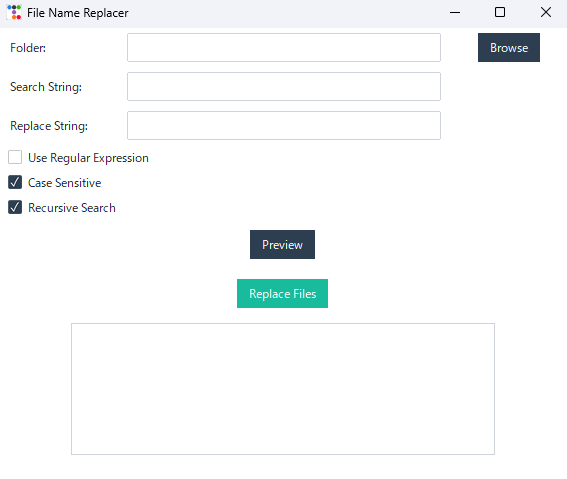The width and height of the screenshot is (567, 479).
Task: Click the File Name Replacer app icon
Action: [x=14, y=12]
